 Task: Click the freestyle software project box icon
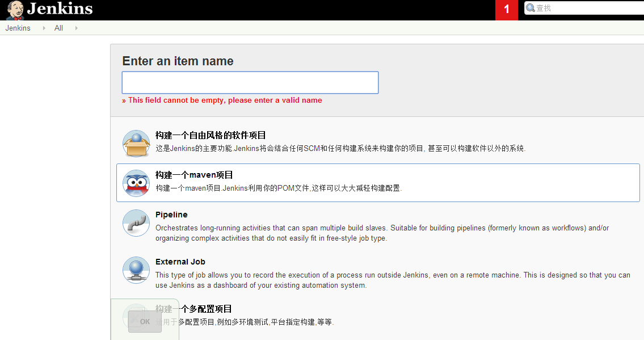point(136,142)
